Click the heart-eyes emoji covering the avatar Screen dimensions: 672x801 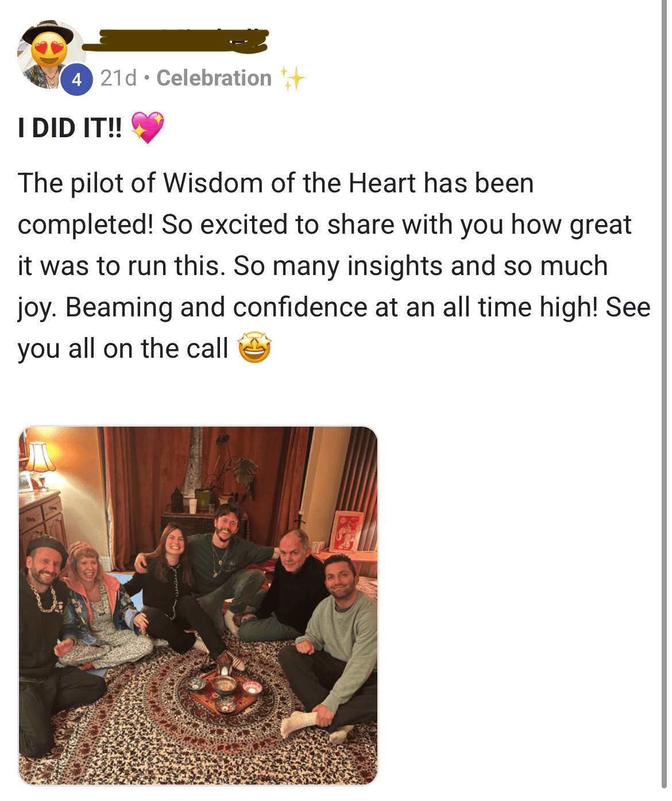coord(49,49)
